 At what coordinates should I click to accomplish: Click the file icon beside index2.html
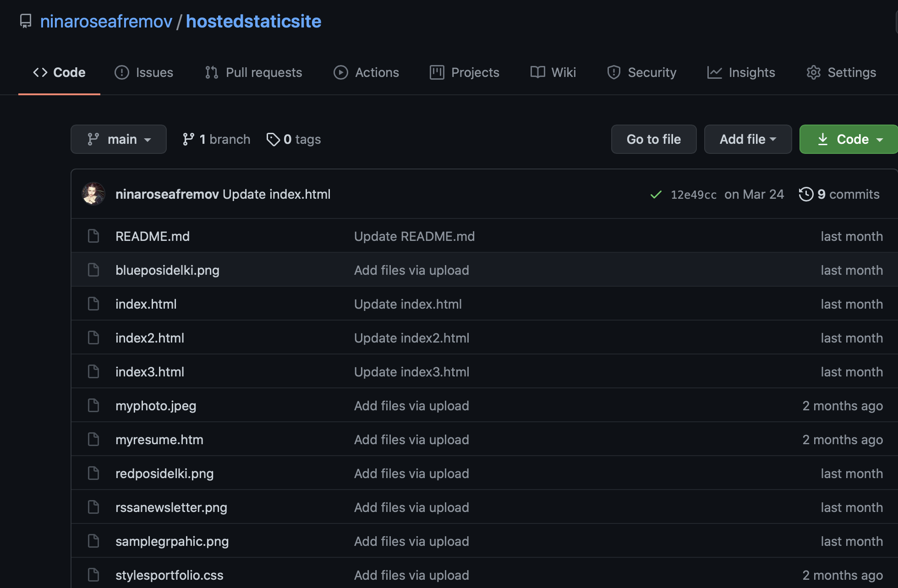point(93,338)
